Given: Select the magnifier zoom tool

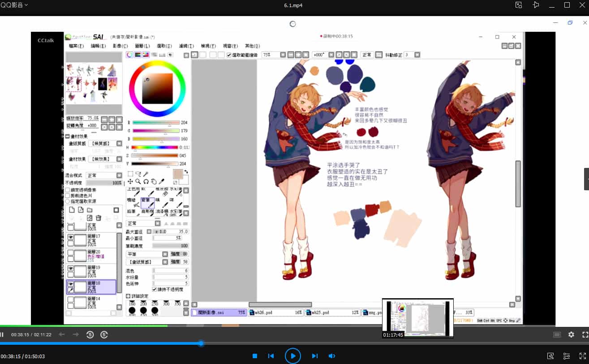Looking at the screenshot, I should [138, 181].
